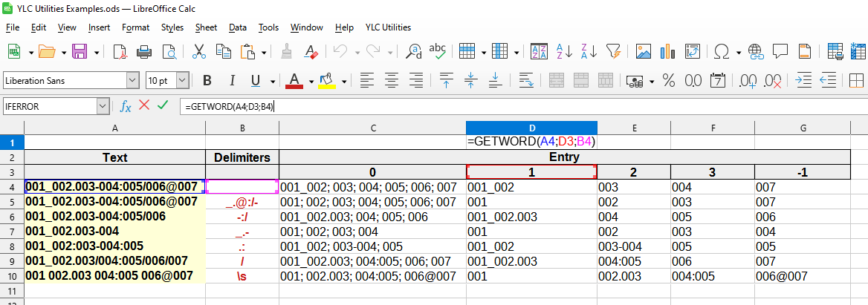Image resolution: width=868 pixels, height=305 pixels.
Task: Toggle Align Left
Action: 366,81
